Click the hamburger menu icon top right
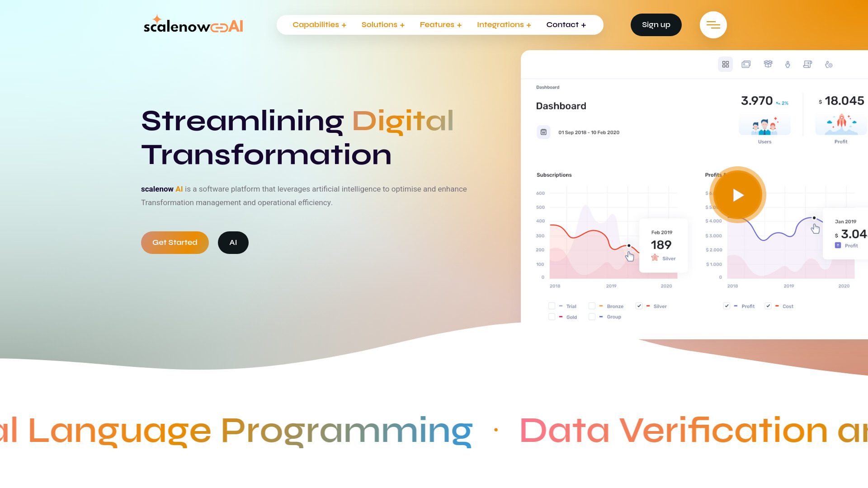Viewport: 868px width, 488px height. 713,24
